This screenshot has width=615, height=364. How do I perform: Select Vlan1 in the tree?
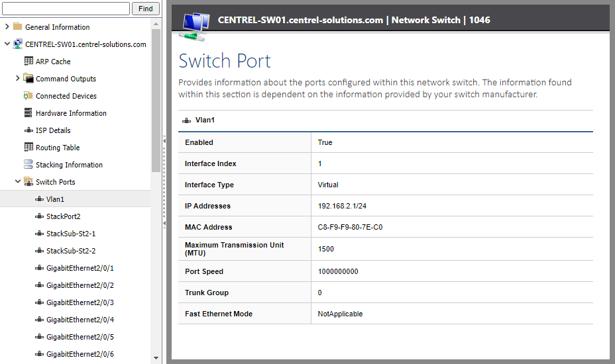(x=55, y=199)
